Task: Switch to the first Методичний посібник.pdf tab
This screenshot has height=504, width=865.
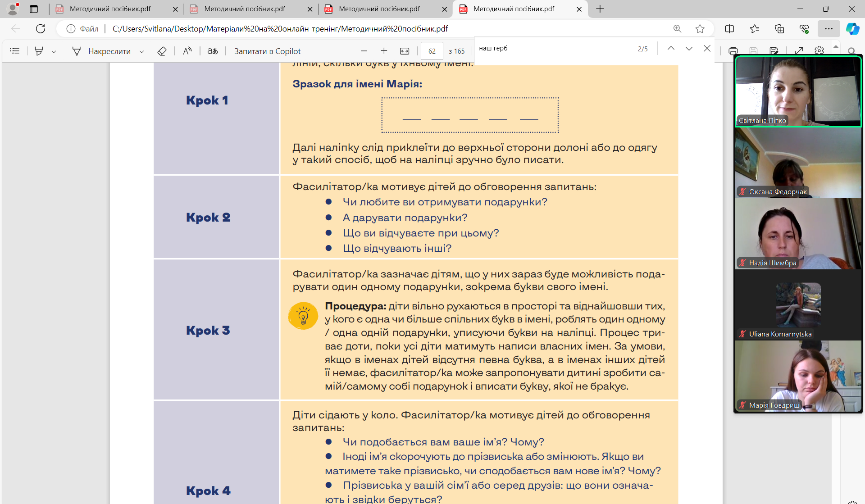Action: click(110, 9)
